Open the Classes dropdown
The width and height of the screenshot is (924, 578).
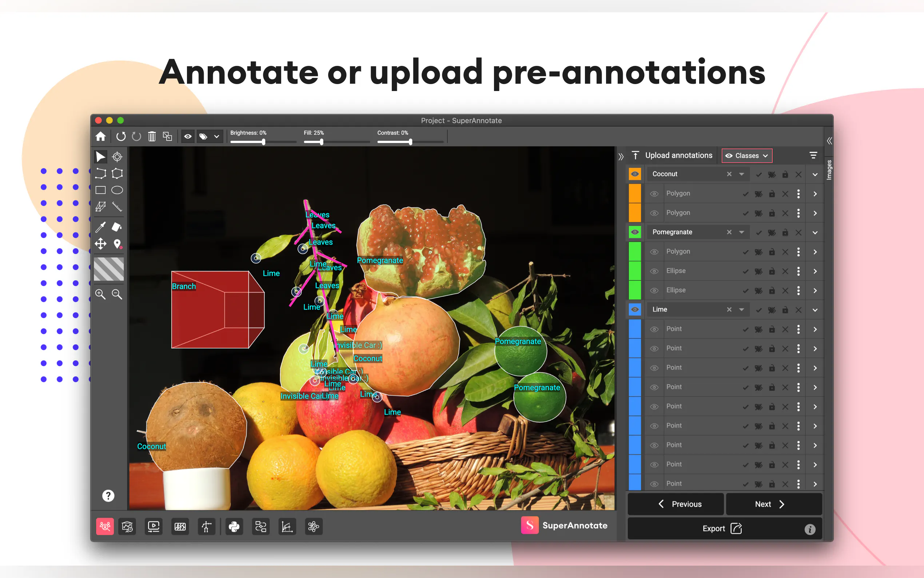coord(747,155)
